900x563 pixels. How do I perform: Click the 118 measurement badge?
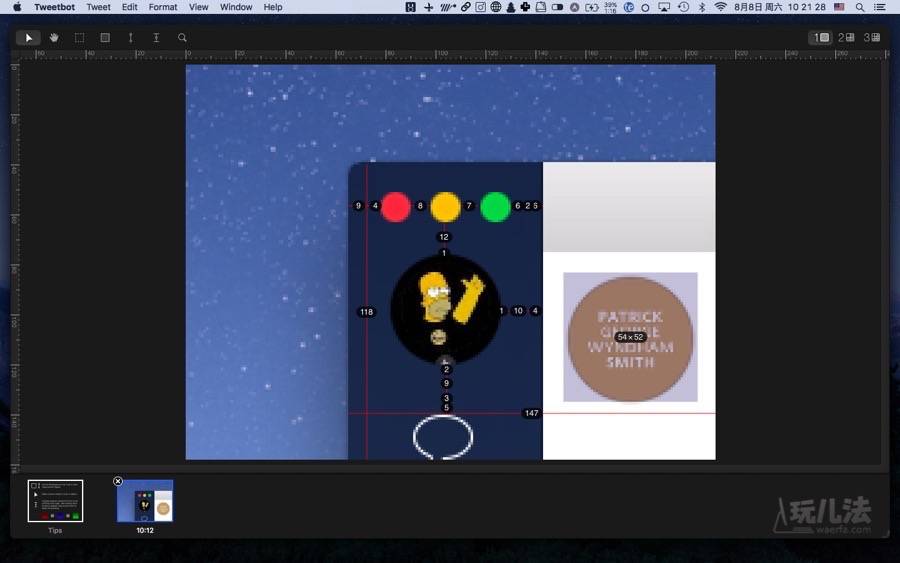pos(366,312)
